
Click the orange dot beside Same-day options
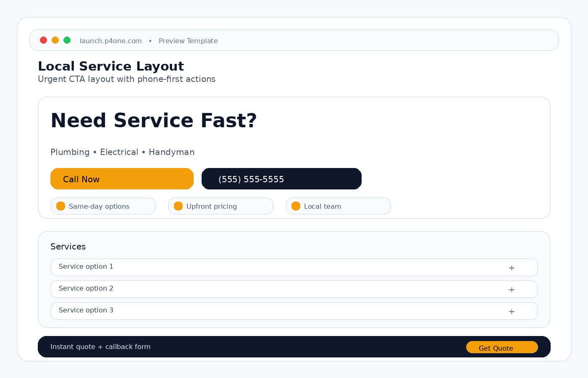[x=61, y=206]
